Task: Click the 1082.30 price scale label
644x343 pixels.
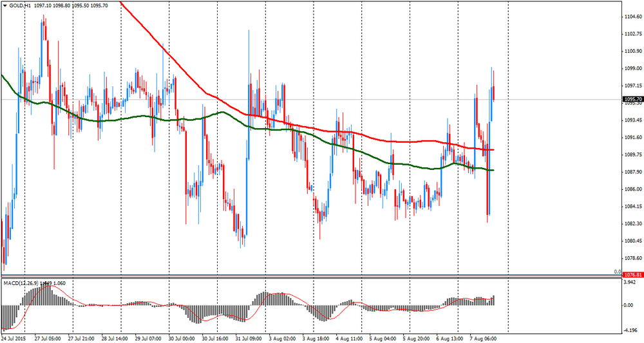Action: click(633, 223)
